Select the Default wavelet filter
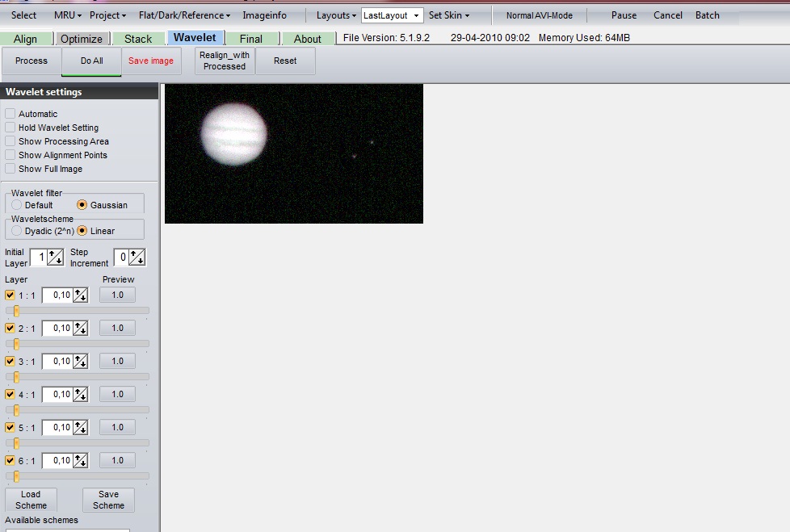 (x=17, y=205)
